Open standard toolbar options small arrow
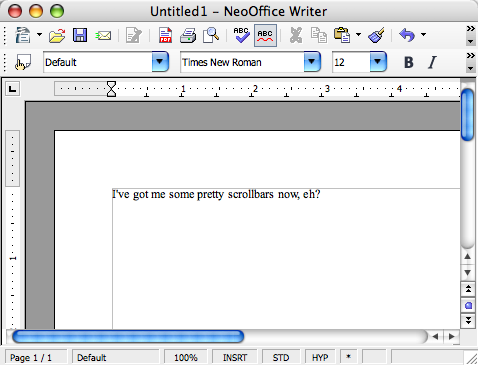478x365 pixels. [x=470, y=41]
